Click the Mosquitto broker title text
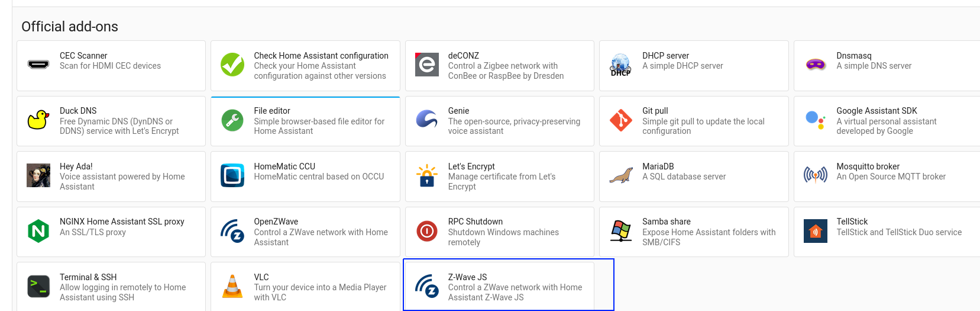This screenshot has height=311, width=980. click(x=868, y=166)
